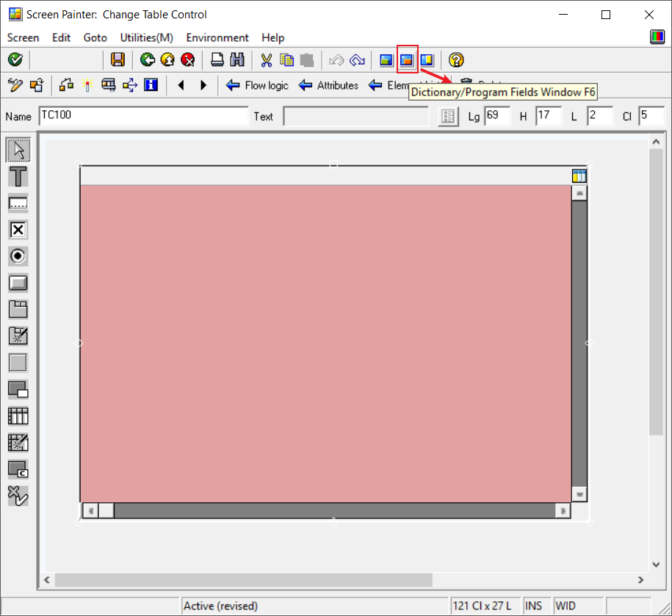672x616 pixels.
Task: Select the pointer cursor tool
Action: tap(18, 150)
